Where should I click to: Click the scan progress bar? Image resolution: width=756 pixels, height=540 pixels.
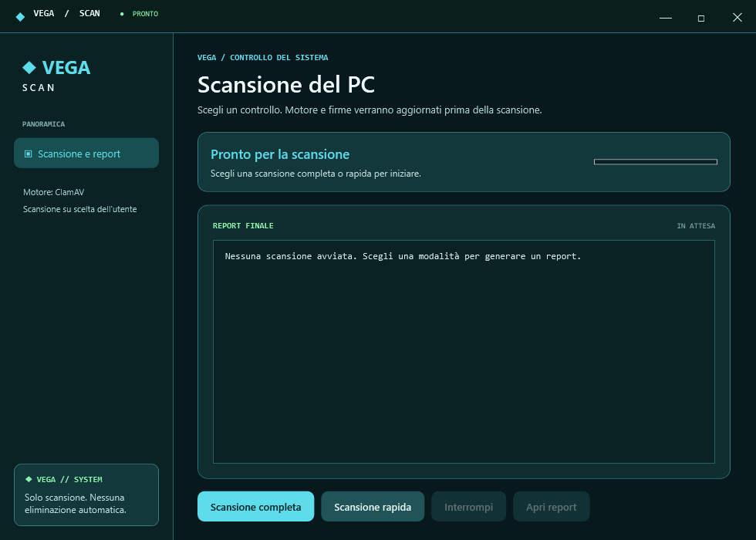(656, 162)
